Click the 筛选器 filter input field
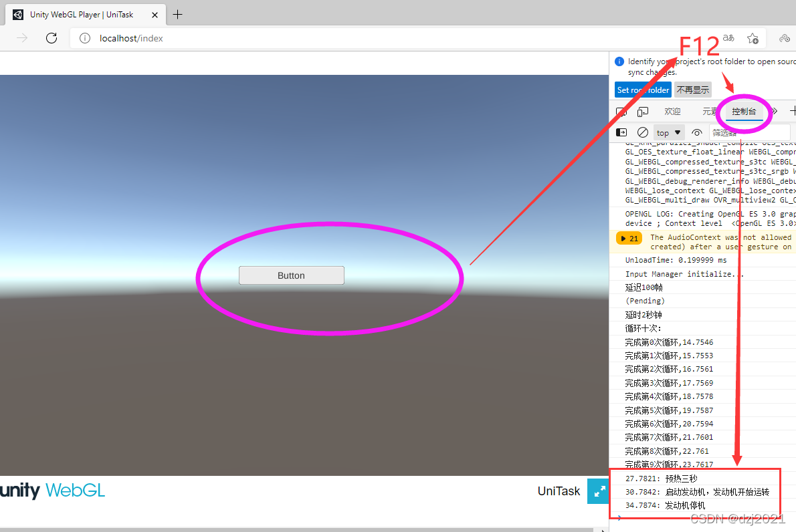The height and width of the screenshot is (532, 796). pyautogui.click(x=749, y=132)
